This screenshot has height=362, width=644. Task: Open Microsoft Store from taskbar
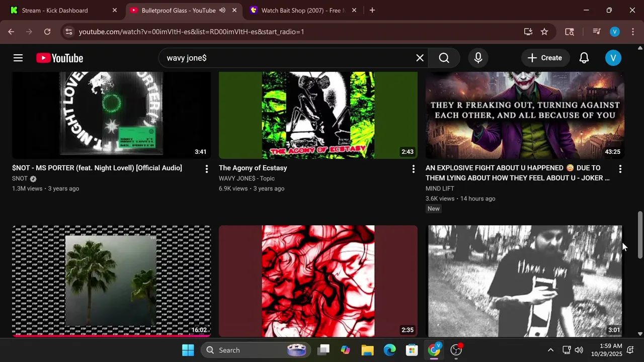pos(412,350)
